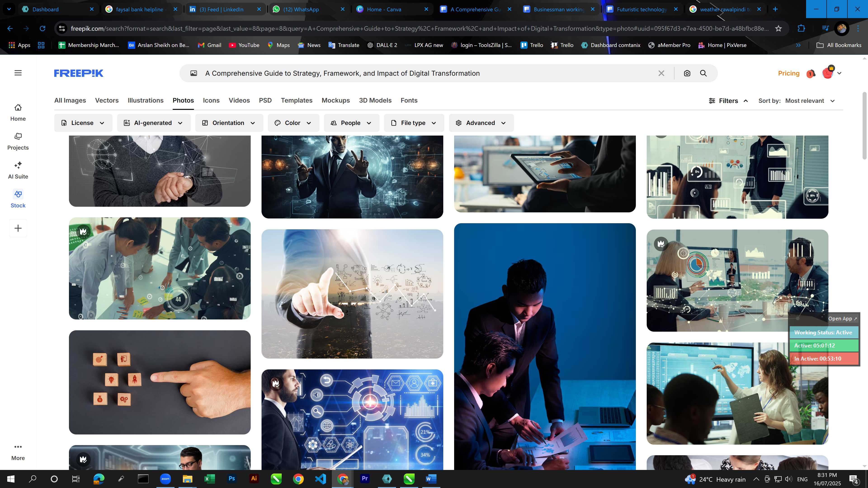Open Excel from the taskbar
Viewport: 868px width, 488px height.
click(x=210, y=479)
